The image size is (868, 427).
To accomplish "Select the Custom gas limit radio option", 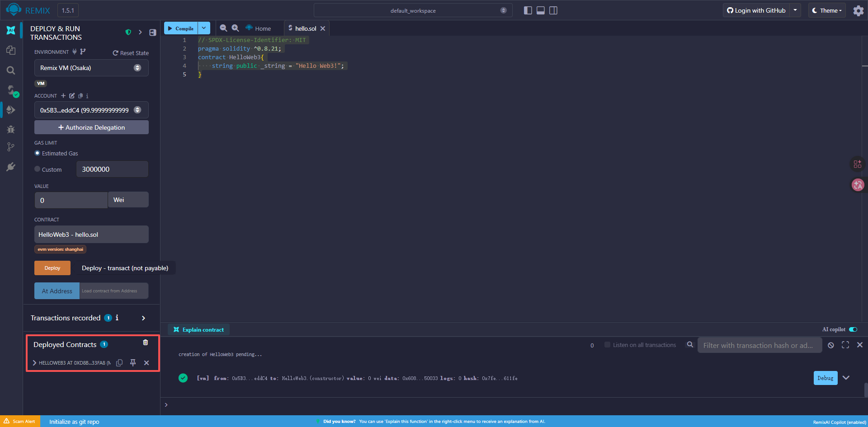I will click(x=38, y=169).
